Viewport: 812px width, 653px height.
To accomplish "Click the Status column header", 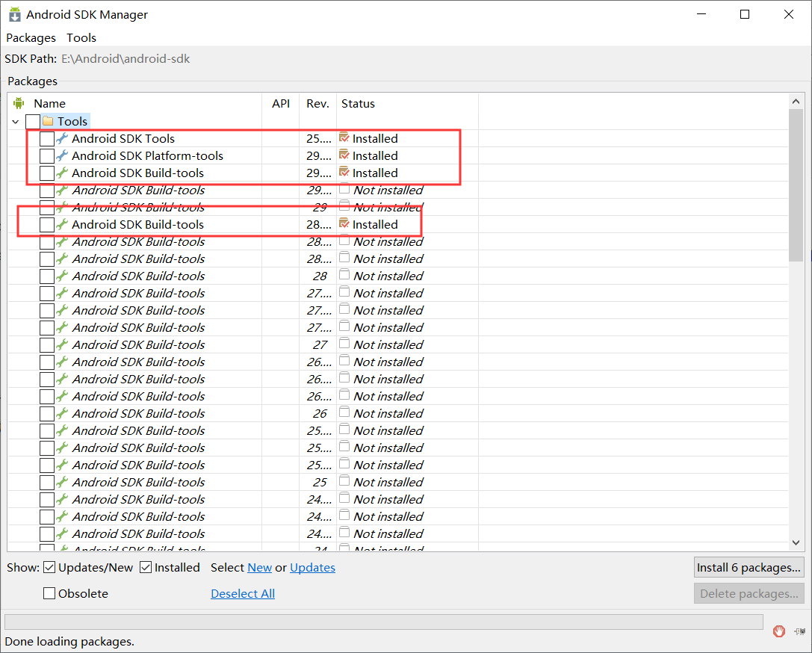I will click(358, 104).
